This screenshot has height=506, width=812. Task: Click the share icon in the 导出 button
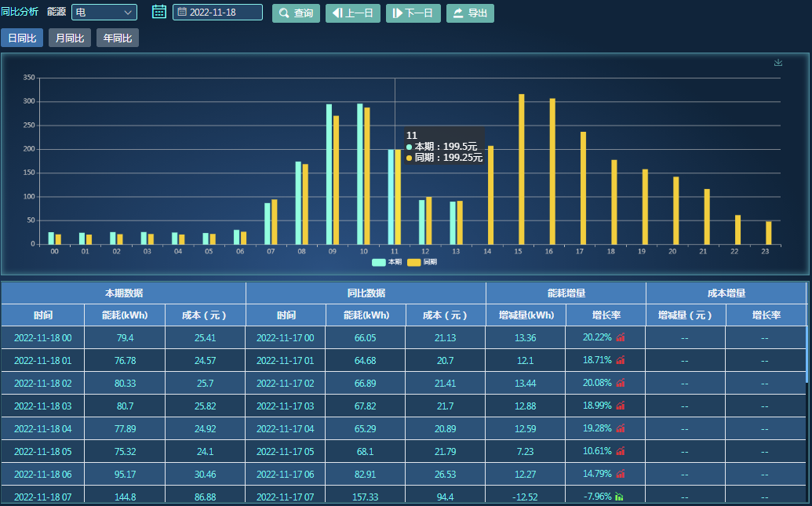pos(458,13)
